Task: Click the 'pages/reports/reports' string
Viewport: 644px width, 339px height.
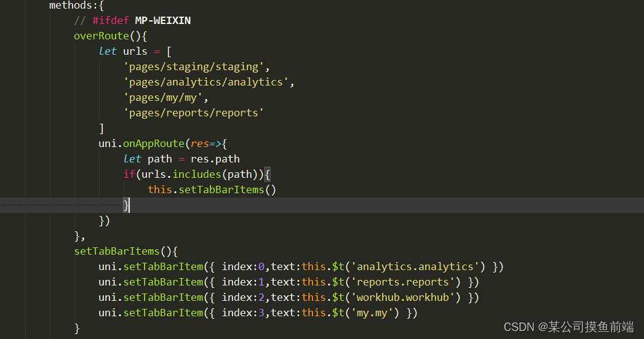Action: point(194,113)
